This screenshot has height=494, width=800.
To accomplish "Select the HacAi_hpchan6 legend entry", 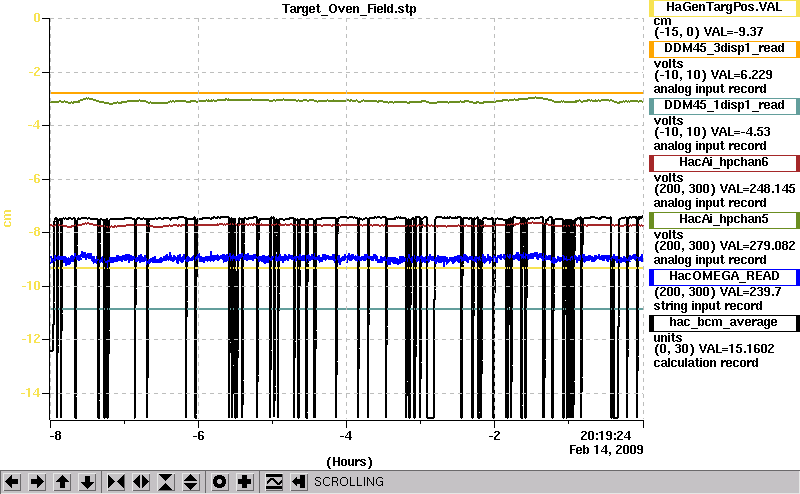I will (x=724, y=163).
